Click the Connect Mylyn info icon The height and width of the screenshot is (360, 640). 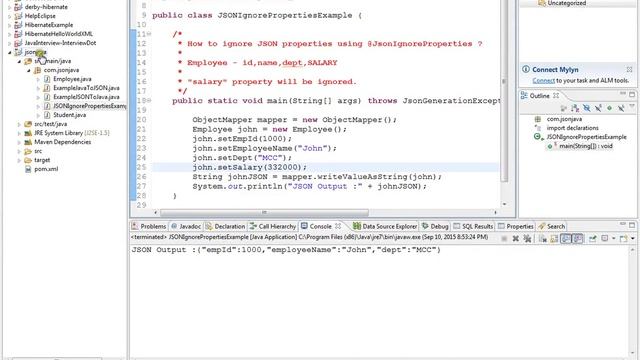[x=526, y=69]
